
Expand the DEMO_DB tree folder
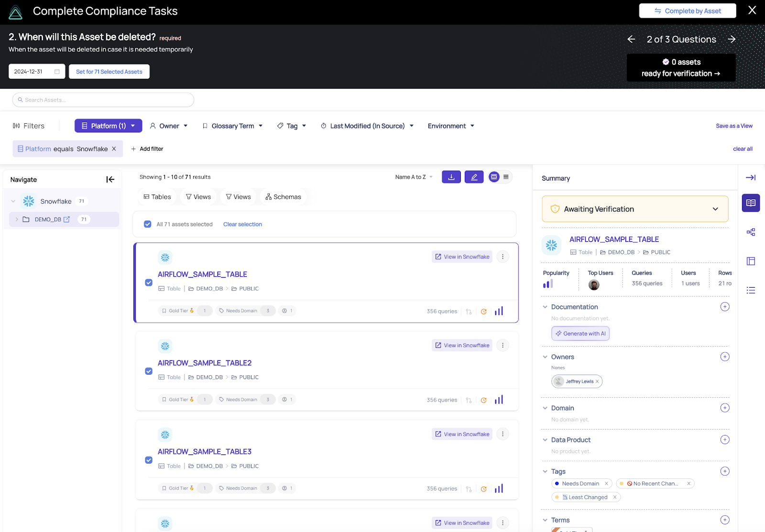click(17, 219)
